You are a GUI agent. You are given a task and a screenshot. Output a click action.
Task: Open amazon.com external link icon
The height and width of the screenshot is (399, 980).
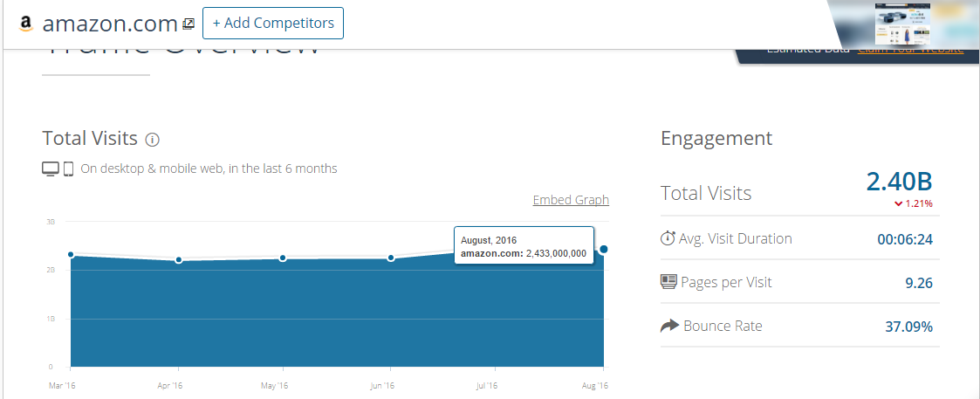coord(188,24)
